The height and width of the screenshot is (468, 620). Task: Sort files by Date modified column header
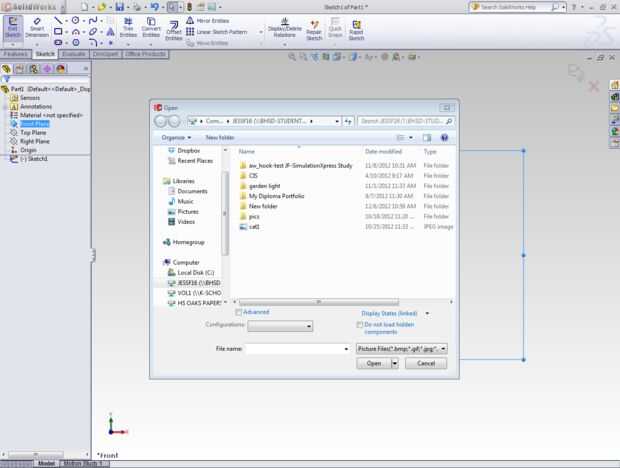point(383,151)
